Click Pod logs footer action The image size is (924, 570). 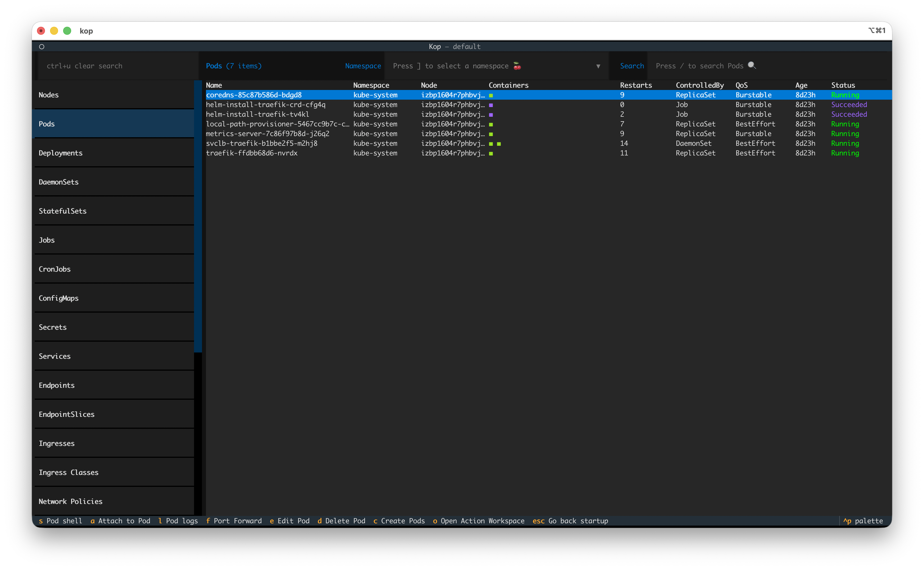click(178, 521)
